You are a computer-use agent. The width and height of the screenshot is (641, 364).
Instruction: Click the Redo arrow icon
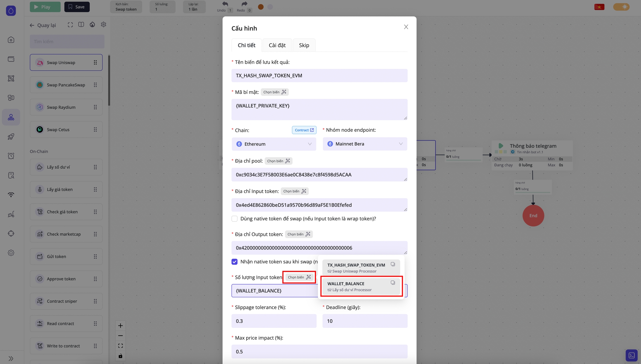244,4
